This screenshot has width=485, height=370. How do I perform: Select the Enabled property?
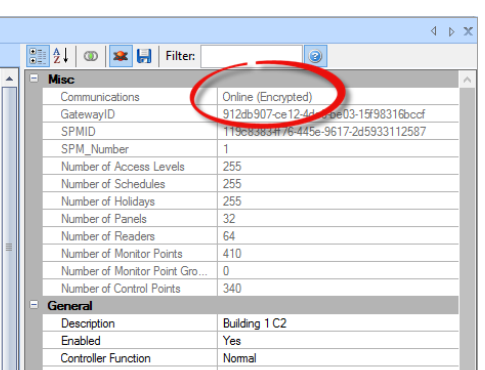81,341
